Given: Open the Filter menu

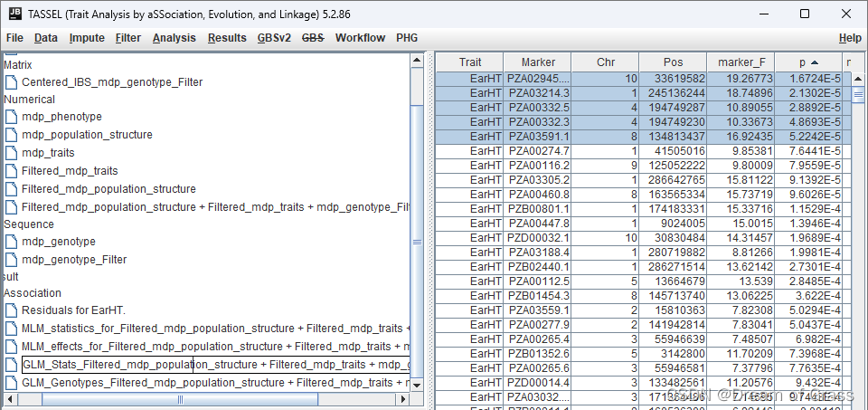Looking at the screenshot, I should point(128,38).
